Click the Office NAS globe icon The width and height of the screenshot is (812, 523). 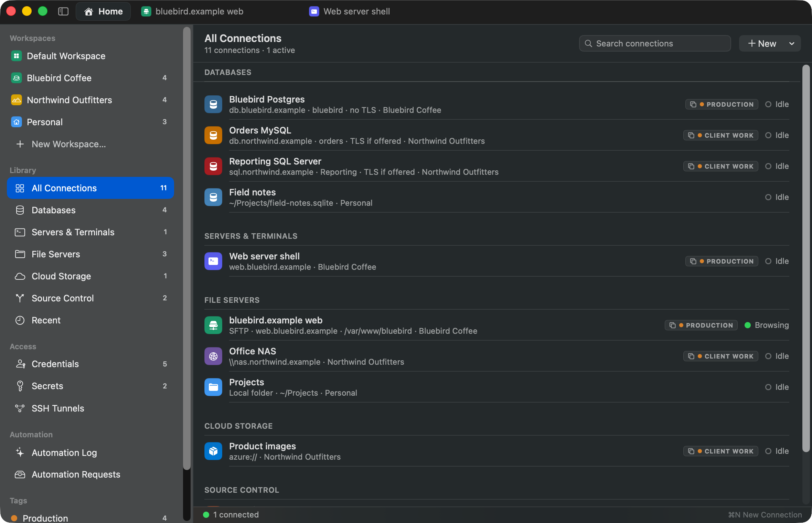213,356
